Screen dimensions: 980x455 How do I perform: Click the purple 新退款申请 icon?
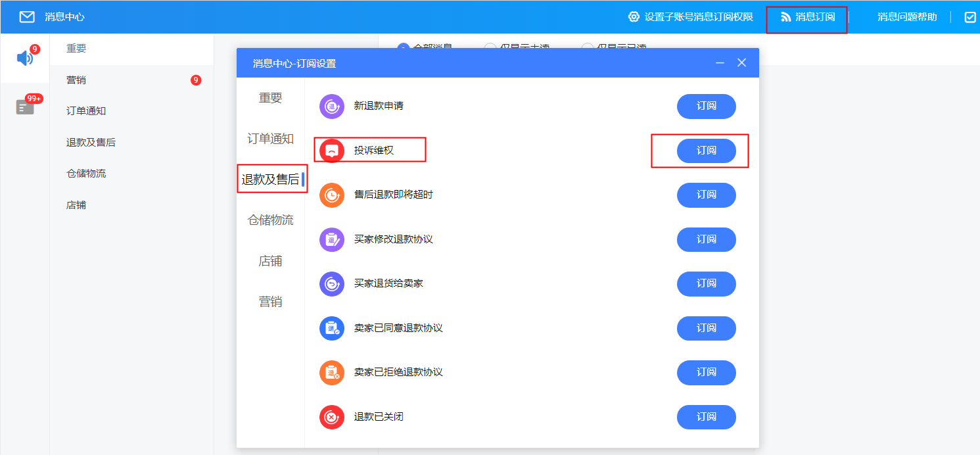332,107
